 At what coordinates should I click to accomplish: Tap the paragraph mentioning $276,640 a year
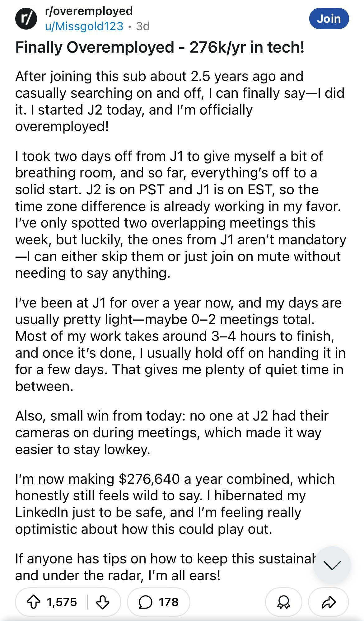(x=175, y=504)
